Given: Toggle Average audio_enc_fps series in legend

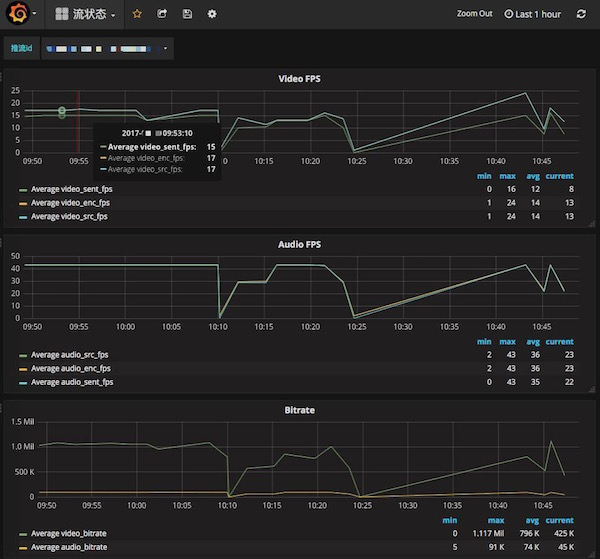Looking at the screenshot, I should click(x=71, y=369).
